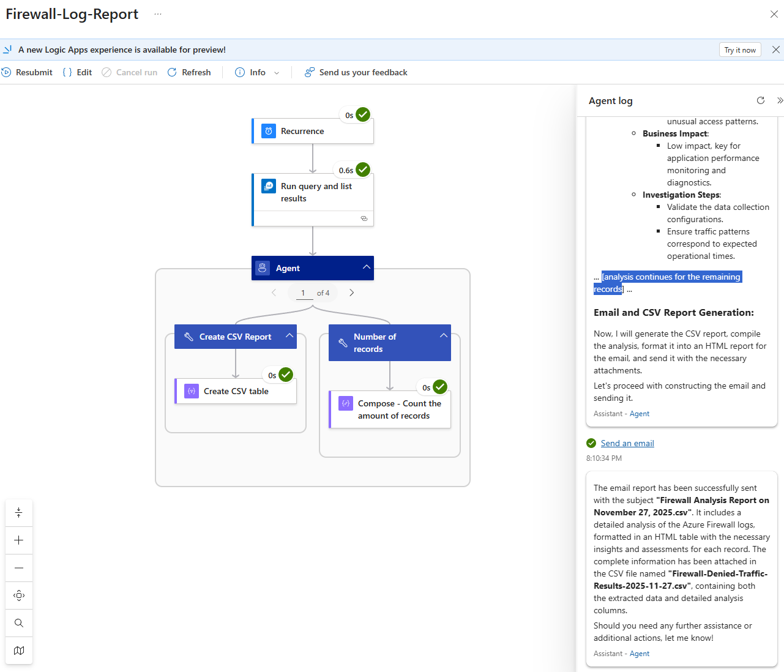
Task: Zoom in on the workflow canvas
Action: (19, 540)
